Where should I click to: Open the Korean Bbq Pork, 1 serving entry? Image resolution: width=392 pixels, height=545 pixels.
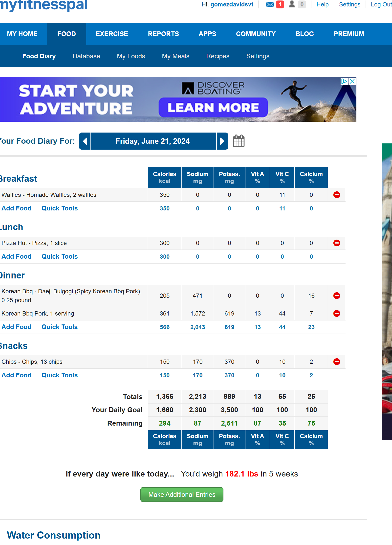coord(38,314)
